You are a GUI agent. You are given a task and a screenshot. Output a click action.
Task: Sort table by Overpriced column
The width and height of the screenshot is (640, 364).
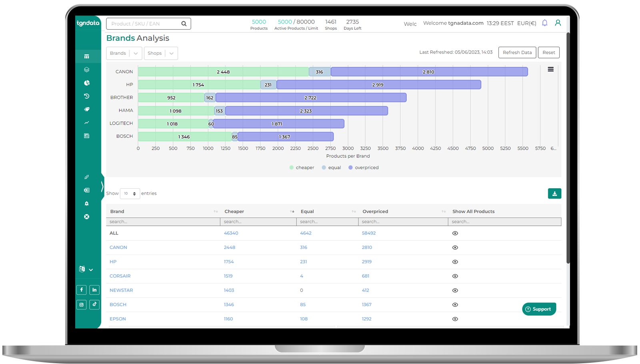444,211
